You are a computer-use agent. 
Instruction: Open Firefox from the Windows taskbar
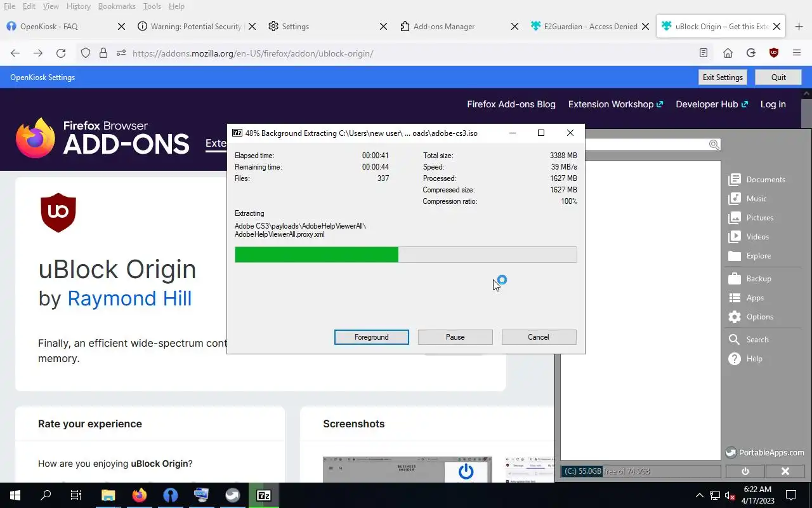click(140, 495)
